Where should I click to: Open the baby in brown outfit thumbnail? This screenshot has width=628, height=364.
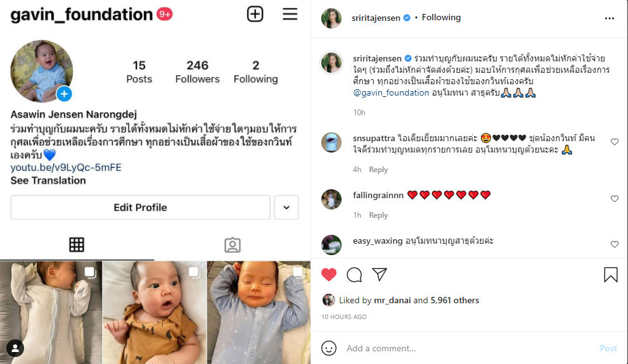pyautogui.click(x=155, y=312)
